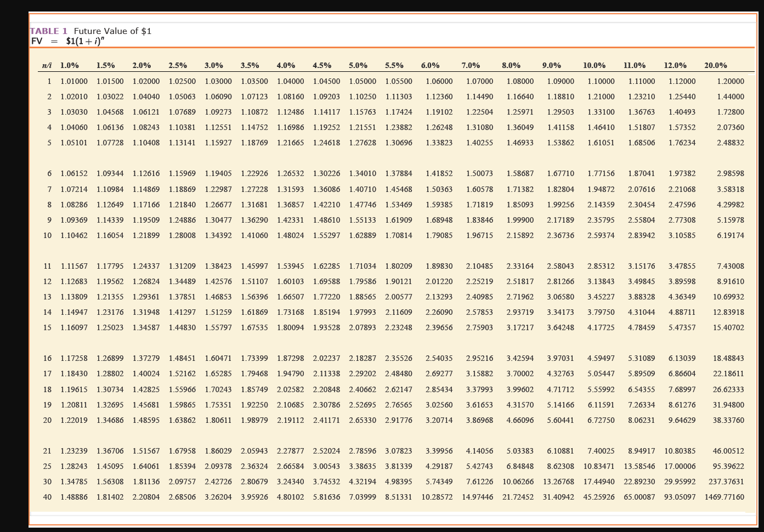Click the cell value 14.97446
This screenshot has height=532, width=764.
[x=478, y=497]
